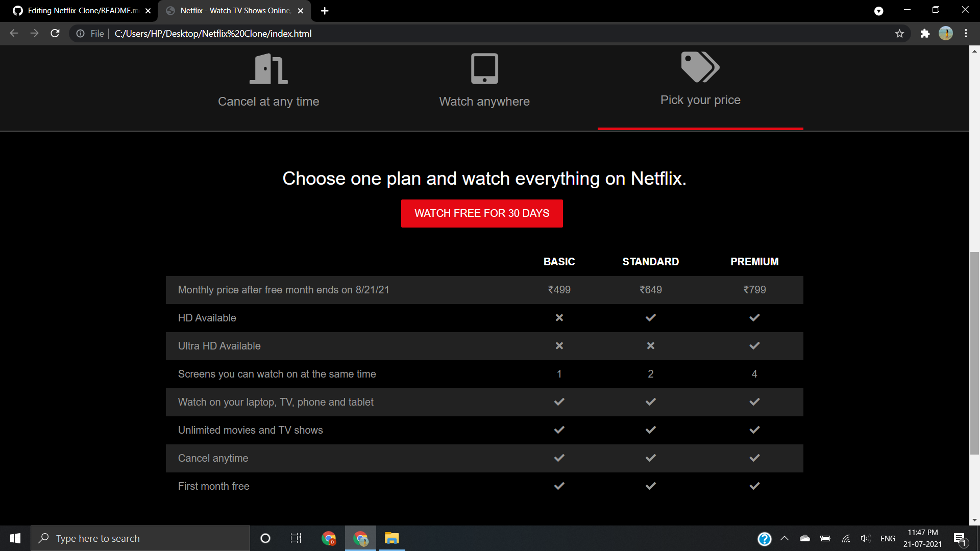
Task: Expand the hidden icons arrow in system tray
Action: 785,538
